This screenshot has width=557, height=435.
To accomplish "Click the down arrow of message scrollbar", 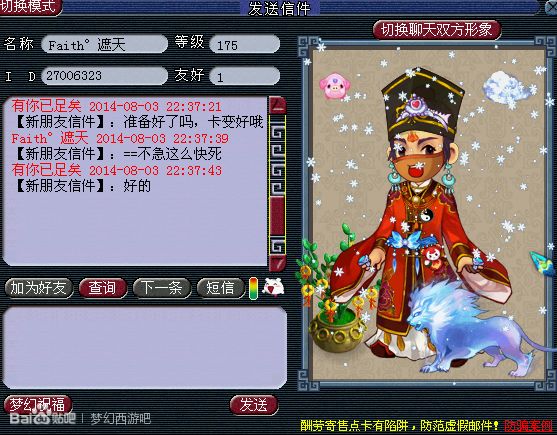I will tap(277, 264).
